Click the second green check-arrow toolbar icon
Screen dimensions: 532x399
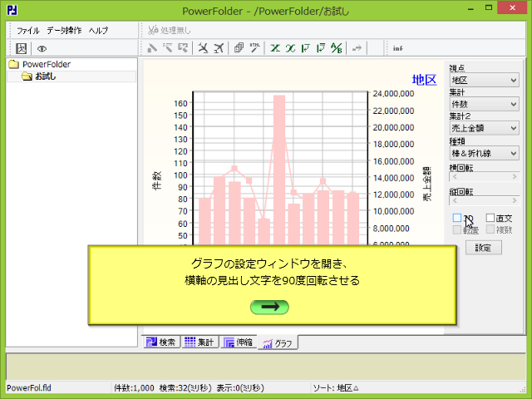321,48
